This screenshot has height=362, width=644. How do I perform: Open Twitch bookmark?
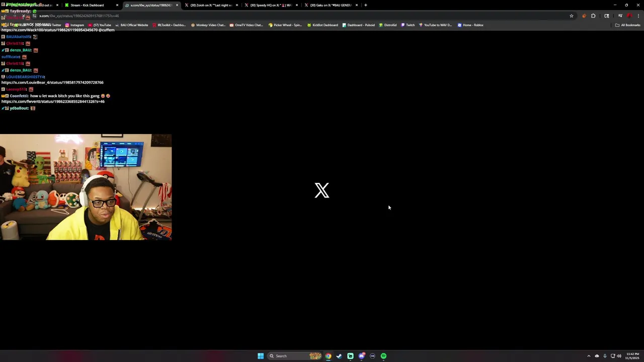click(408, 25)
